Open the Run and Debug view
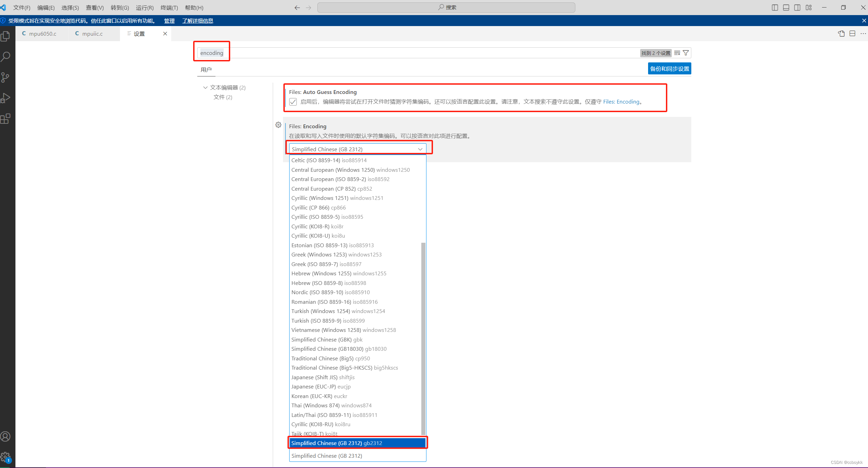868x468 pixels. pyautogui.click(x=6, y=98)
